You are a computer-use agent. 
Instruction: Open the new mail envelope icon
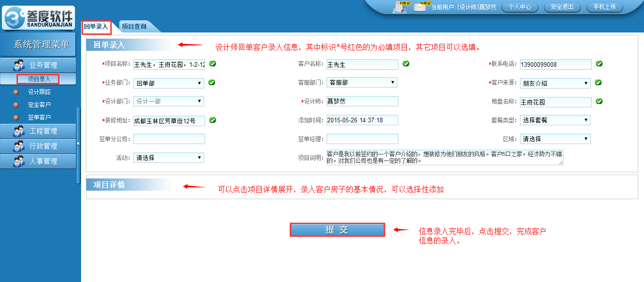pos(420,7)
